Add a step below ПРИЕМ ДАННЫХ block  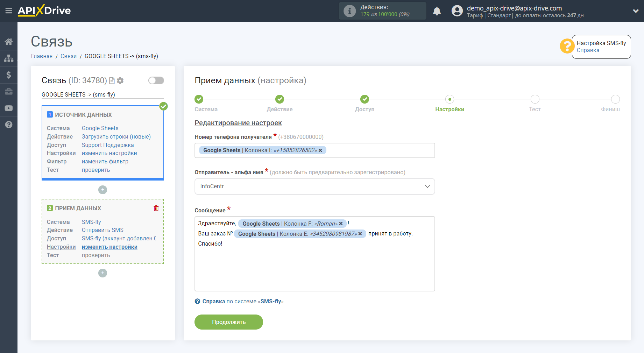(x=102, y=273)
